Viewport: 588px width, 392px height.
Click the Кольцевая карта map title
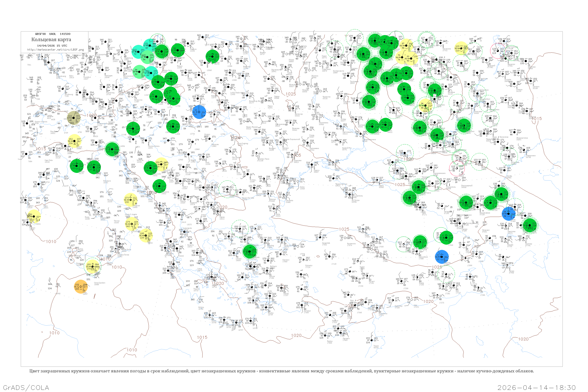point(51,40)
